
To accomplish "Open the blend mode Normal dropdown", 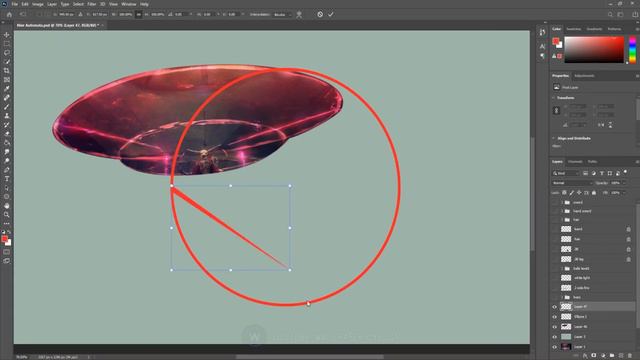I will point(572,183).
